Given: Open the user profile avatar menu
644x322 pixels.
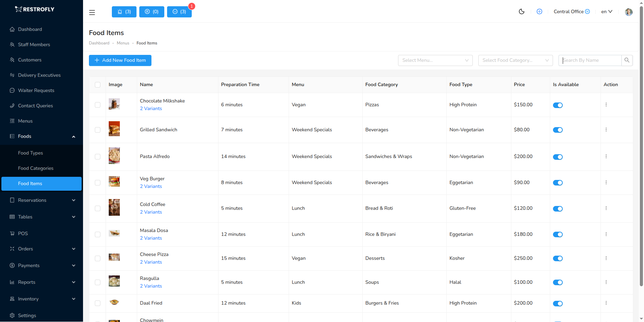Looking at the screenshot, I should pyautogui.click(x=629, y=12).
